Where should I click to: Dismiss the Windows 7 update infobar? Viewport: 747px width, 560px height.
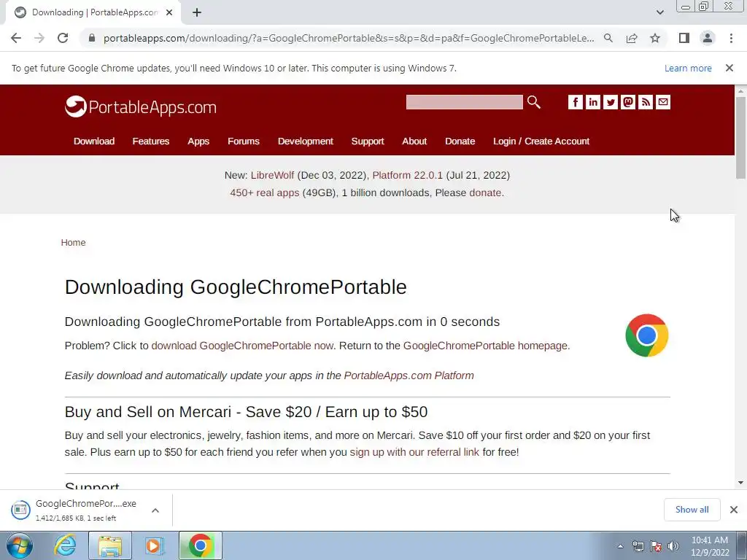coord(729,68)
